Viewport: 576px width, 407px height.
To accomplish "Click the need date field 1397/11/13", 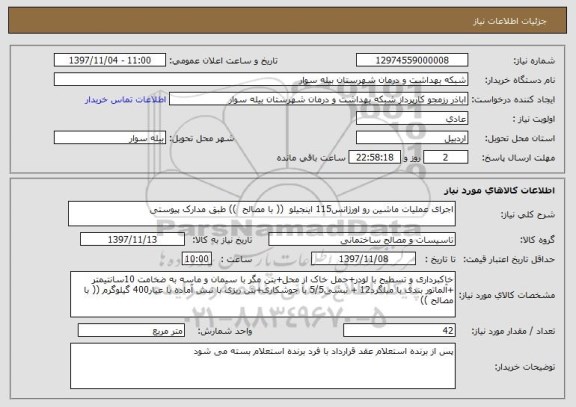I will click(x=132, y=239).
